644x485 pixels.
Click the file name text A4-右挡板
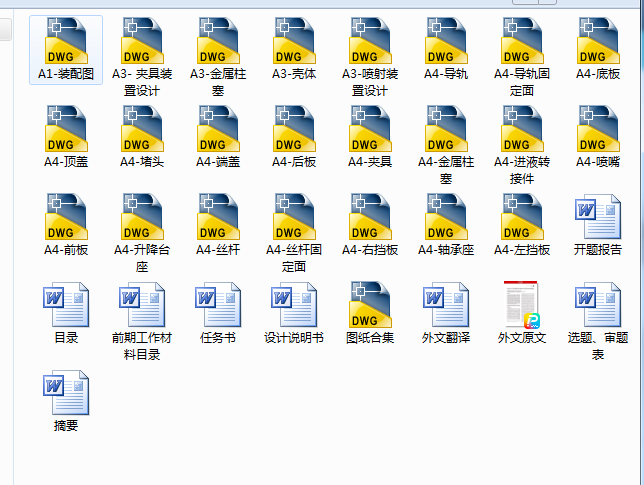pos(370,250)
